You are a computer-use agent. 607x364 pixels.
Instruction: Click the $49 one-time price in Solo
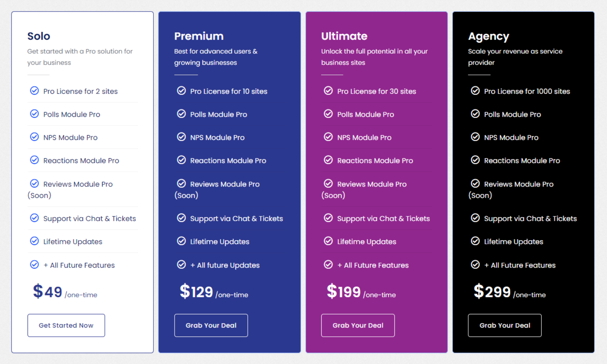pyautogui.click(x=65, y=291)
